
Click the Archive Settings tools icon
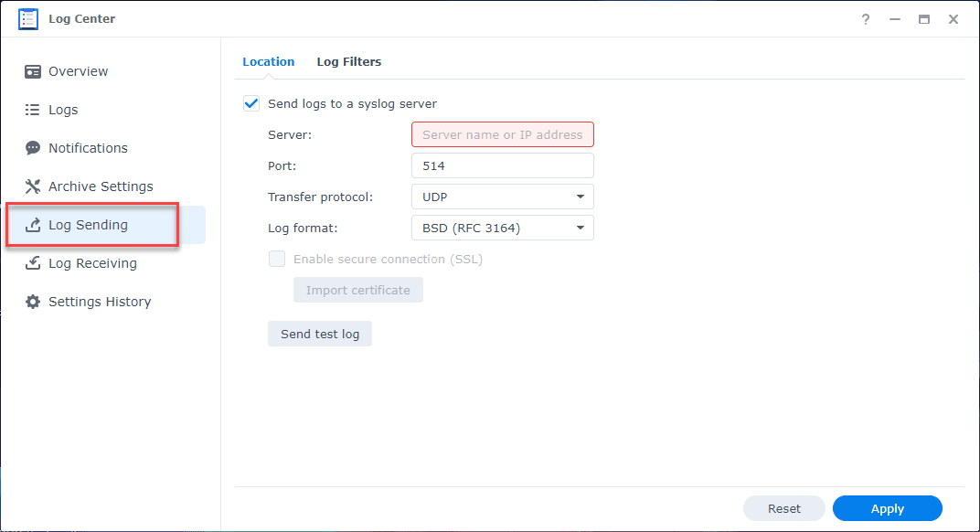pyautogui.click(x=33, y=186)
